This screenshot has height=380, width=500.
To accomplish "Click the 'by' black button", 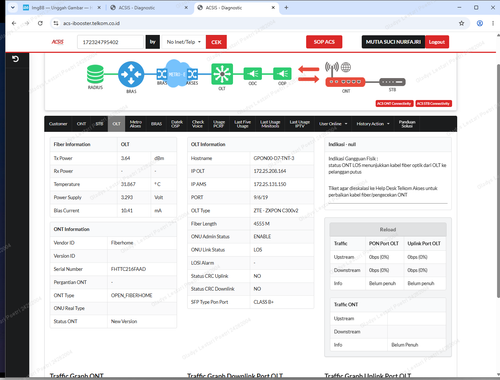I will (x=153, y=42).
